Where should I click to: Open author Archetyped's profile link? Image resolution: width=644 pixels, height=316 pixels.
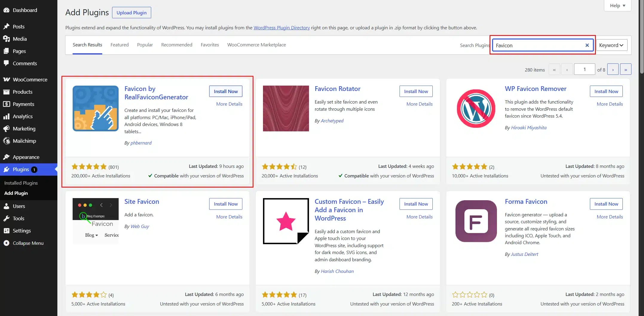332,121
